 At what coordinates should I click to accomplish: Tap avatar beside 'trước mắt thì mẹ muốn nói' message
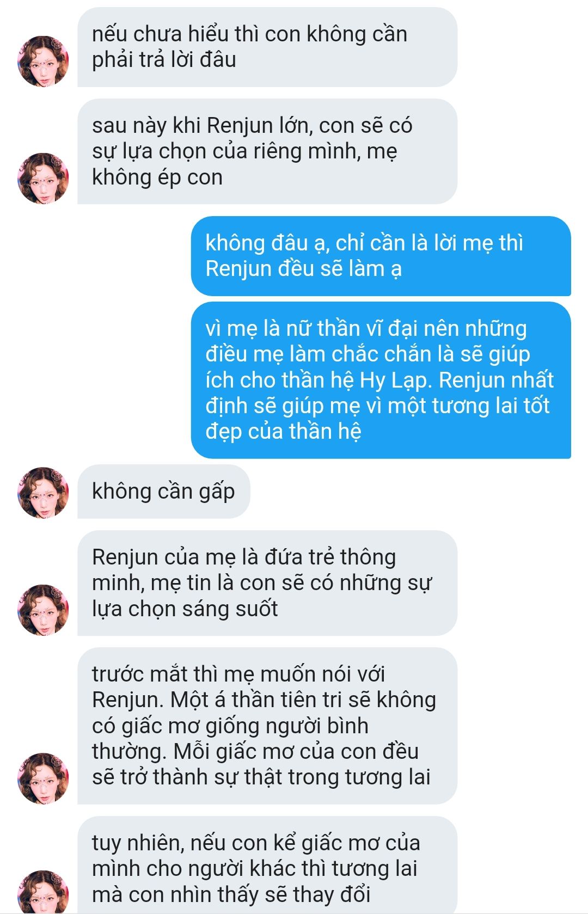tap(44, 778)
